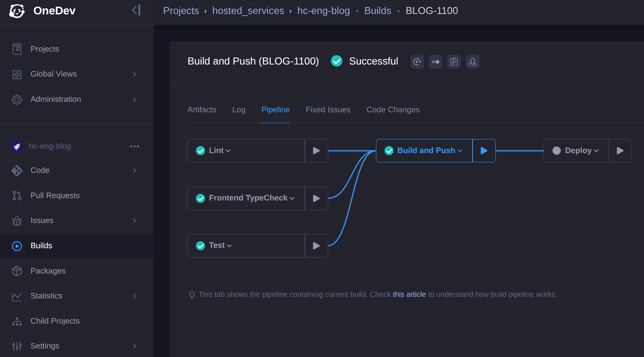Run the Build and Push job play button

click(484, 151)
